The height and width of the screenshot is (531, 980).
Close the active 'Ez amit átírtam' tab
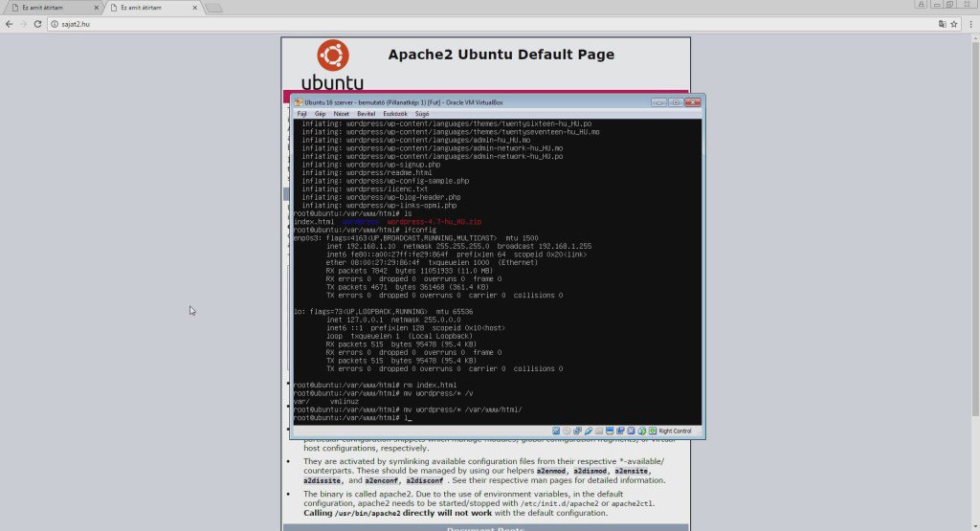tap(195, 8)
